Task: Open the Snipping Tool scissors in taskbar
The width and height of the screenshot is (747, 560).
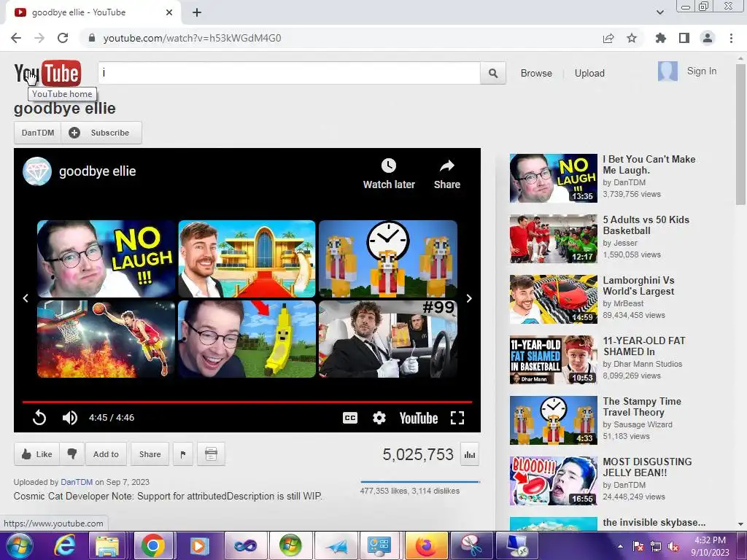Action: point(471,545)
